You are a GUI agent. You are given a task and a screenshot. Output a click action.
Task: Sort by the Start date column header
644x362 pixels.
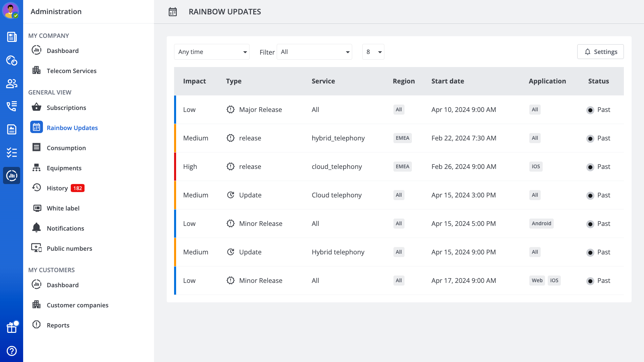(448, 81)
